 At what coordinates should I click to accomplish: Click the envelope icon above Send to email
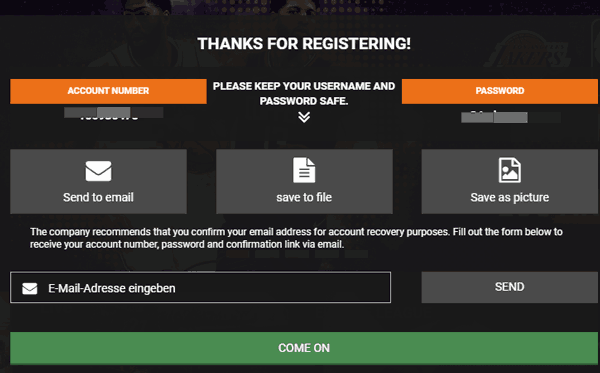(x=98, y=171)
